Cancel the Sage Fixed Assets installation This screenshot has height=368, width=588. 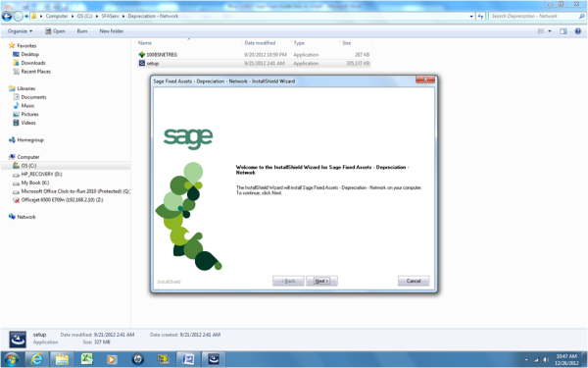click(x=414, y=281)
